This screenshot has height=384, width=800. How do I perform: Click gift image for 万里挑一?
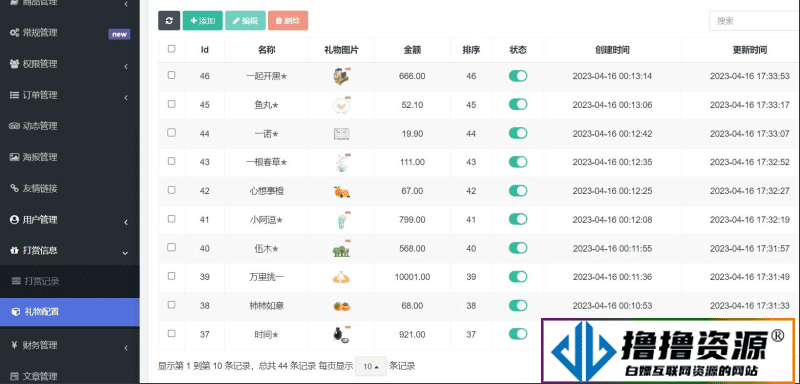click(x=341, y=277)
